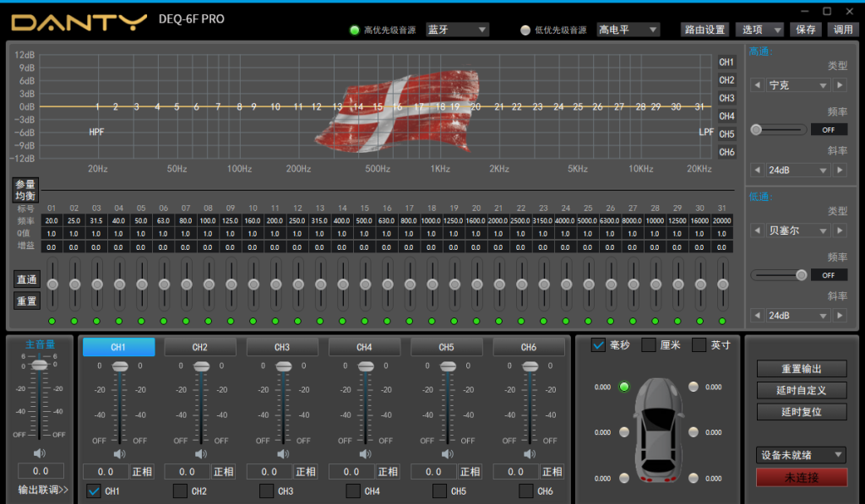Toggle green LED under EQ band 16
865x504 pixels.
pyautogui.click(x=387, y=321)
